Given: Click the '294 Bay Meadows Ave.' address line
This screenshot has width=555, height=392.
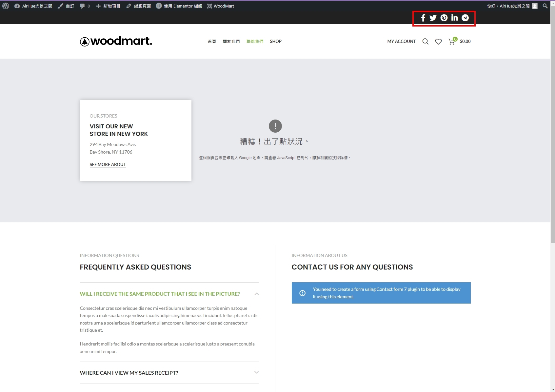Looking at the screenshot, I should click(x=113, y=144).
